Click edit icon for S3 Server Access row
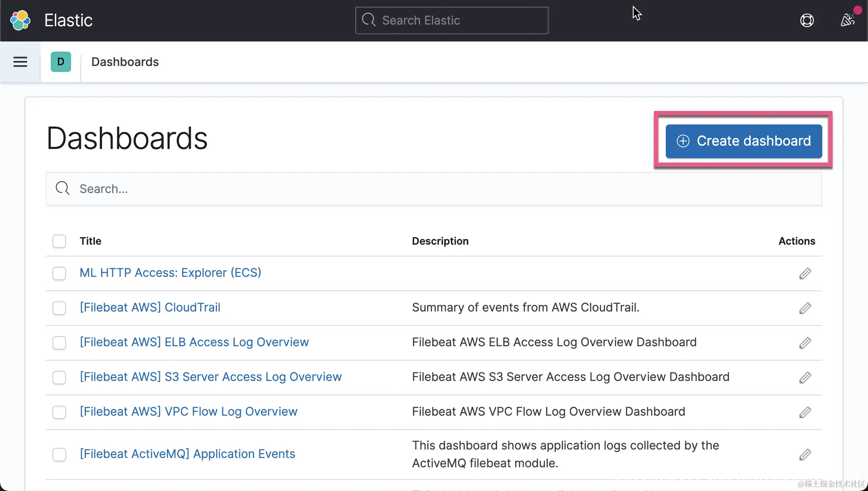The width and height of the screenshot is (868, 491). 805,378
